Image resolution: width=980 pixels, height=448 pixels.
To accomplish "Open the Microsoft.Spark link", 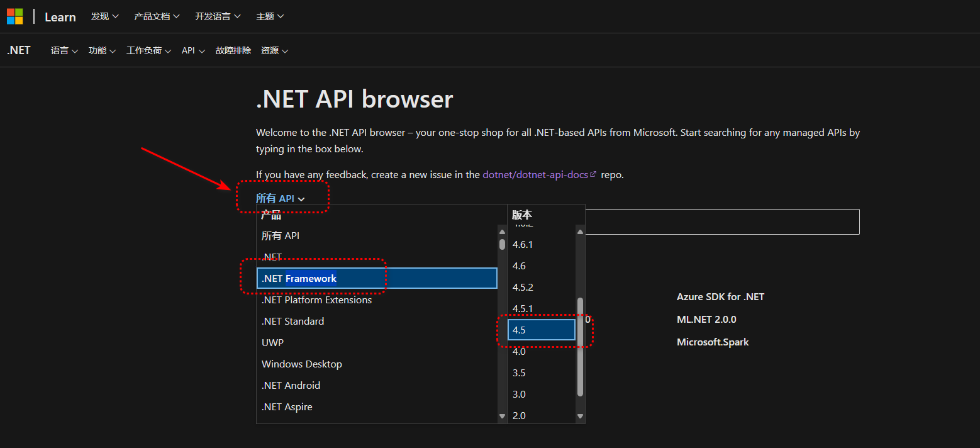I will (x=713, y=342).
